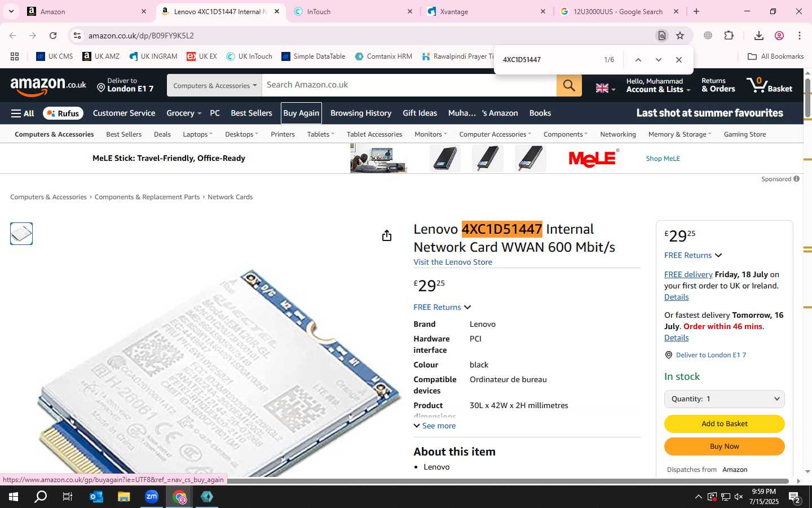Switch to the InTouch browser tab
This screenshot has width=812, height=508.
[353, 11]
